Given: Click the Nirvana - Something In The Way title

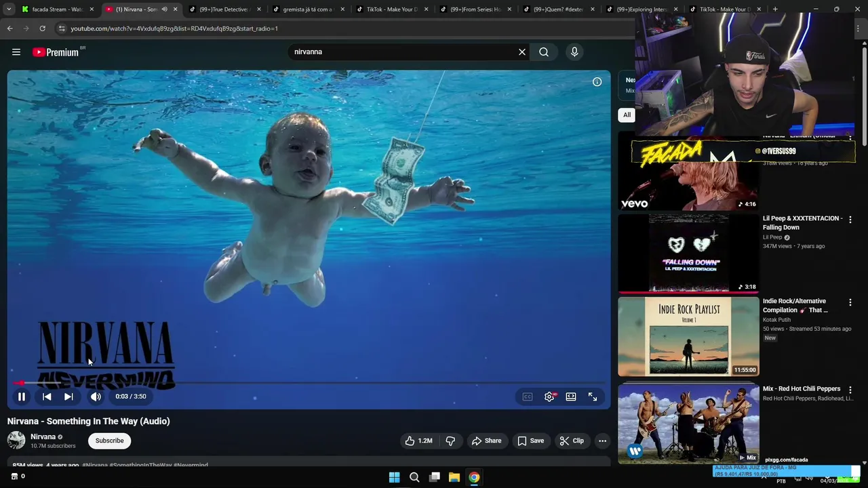Looking at the screenshot, I should (89, 421).
